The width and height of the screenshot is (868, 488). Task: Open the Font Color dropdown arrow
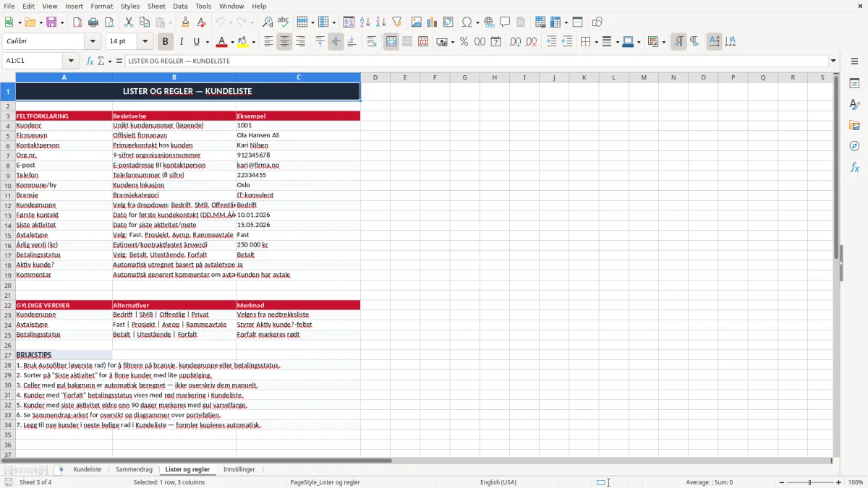point(232,42)
